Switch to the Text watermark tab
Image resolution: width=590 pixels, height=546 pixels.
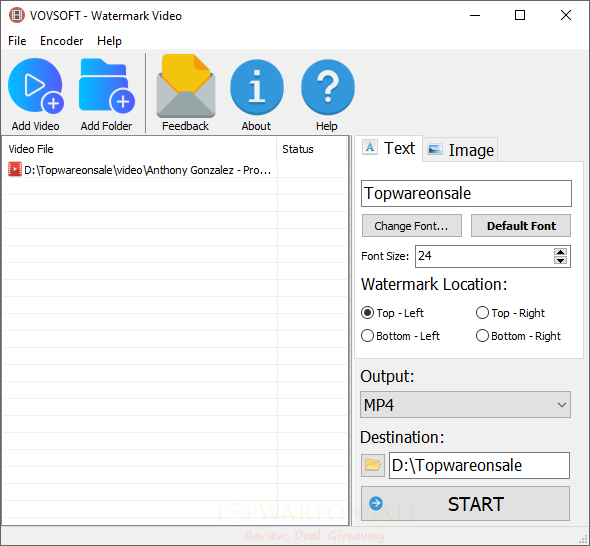pos(389,148)
